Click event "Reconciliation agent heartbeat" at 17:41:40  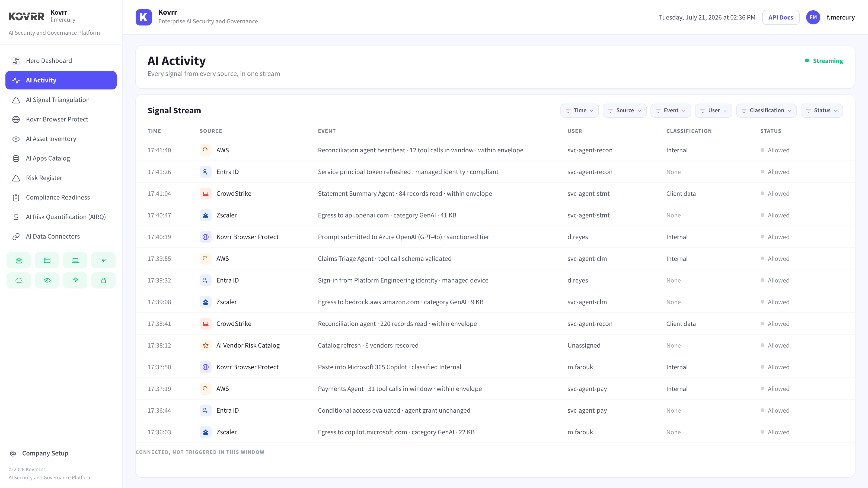pos(420,150)
